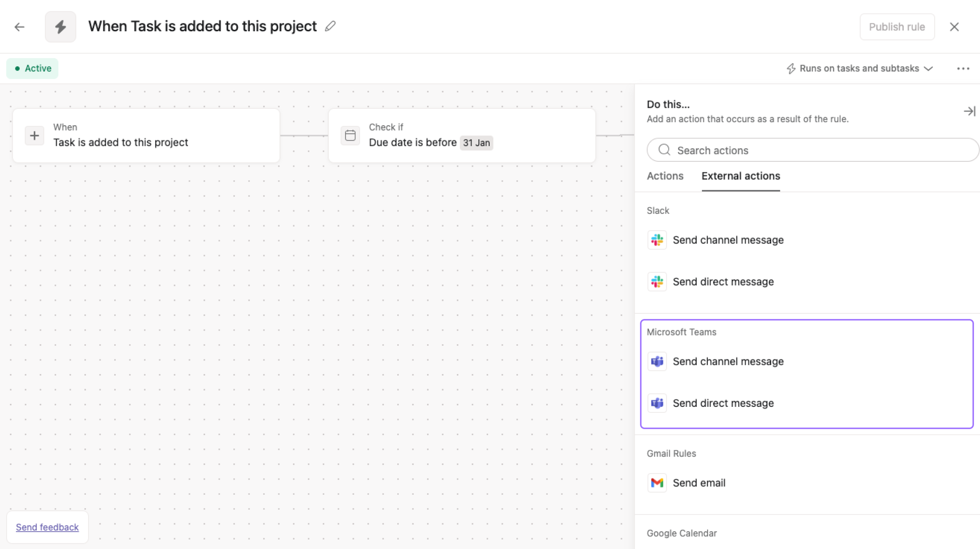Click the Microsoft Teams Send channel message icon

click(657, 362)
